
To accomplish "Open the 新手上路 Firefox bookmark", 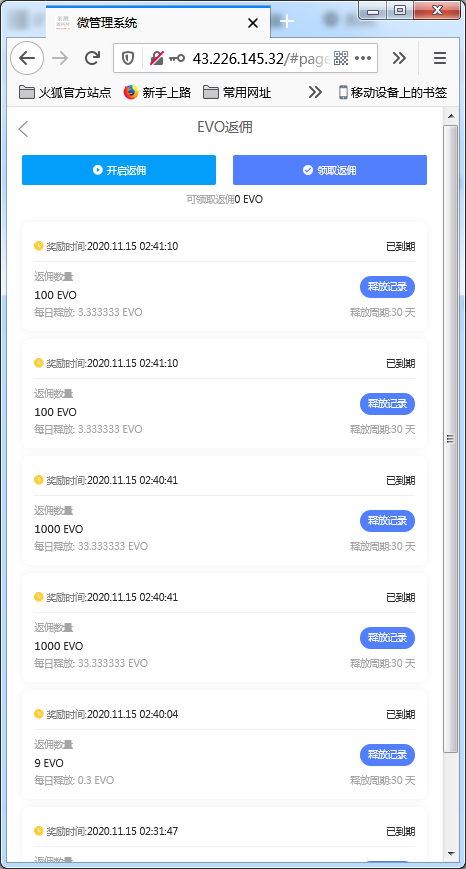I will (157, 92).
